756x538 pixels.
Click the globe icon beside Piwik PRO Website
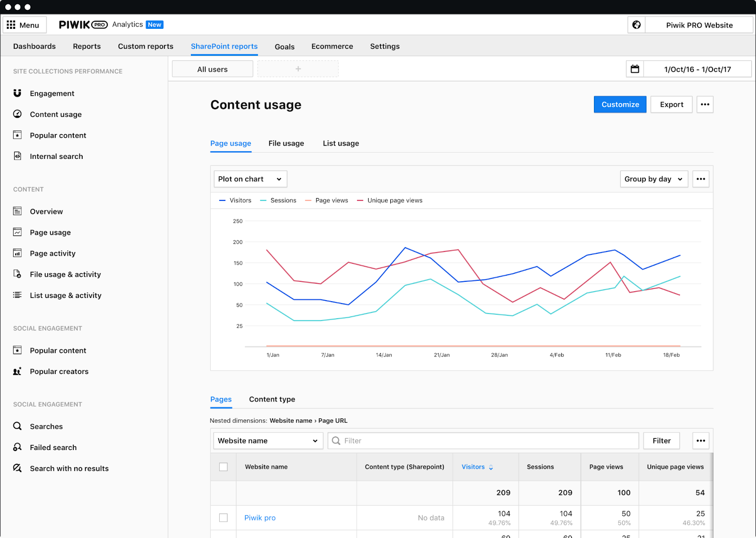click(636, 25)
